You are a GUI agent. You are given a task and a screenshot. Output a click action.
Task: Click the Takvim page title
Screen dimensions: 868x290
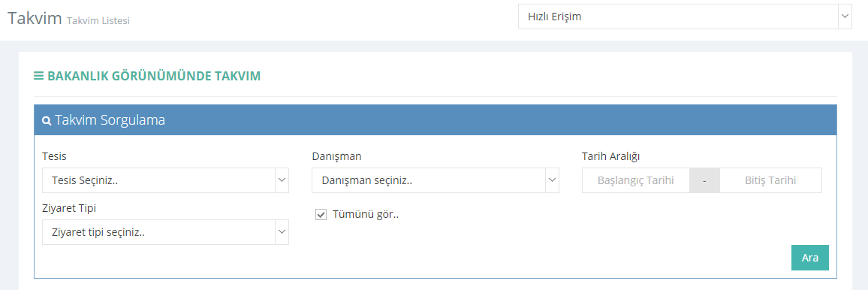(x=34, y=18)
